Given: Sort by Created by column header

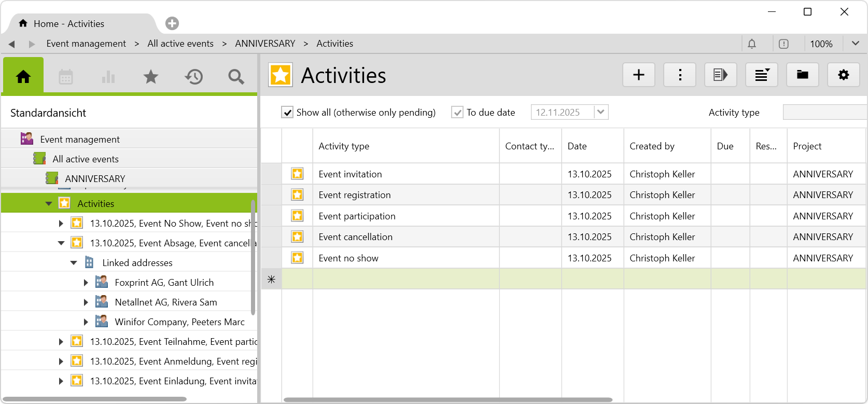Looking at the screenshot, I should 652,146.
